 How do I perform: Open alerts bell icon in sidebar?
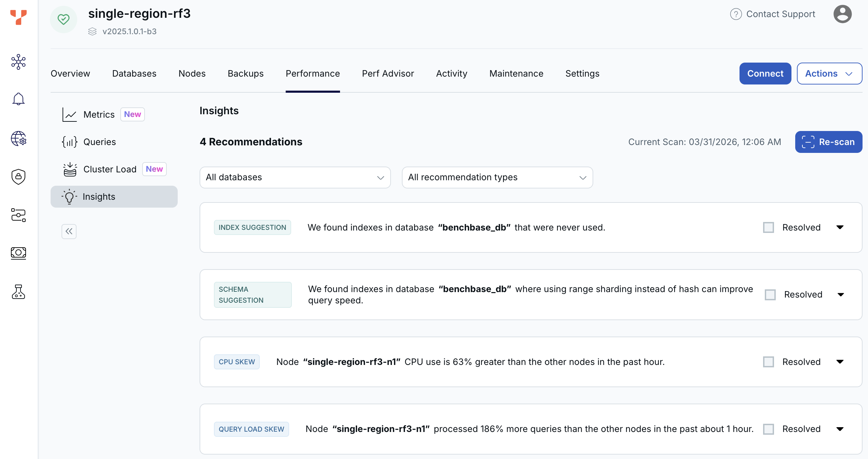point(18,99)
